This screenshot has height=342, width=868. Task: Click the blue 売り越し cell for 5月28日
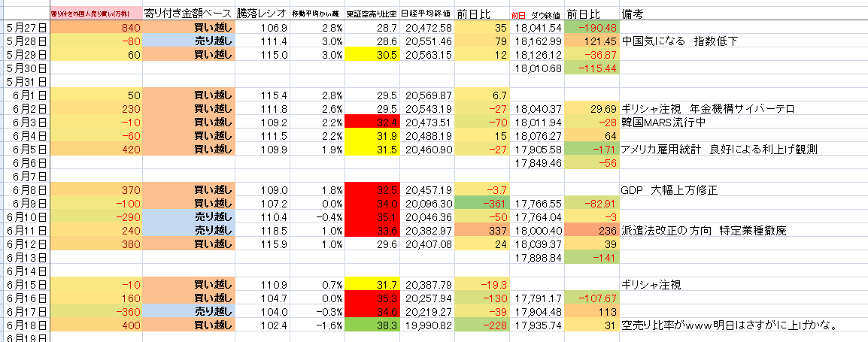189,41
